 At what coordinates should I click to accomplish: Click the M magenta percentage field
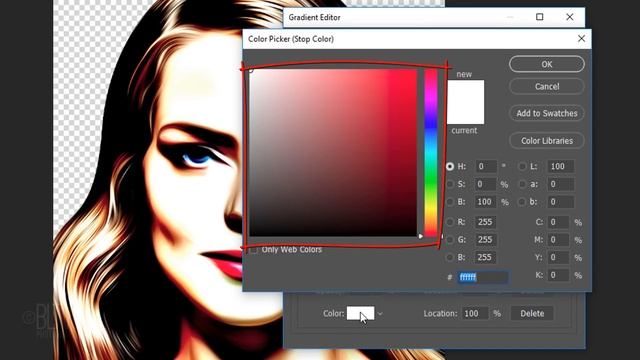558,240
